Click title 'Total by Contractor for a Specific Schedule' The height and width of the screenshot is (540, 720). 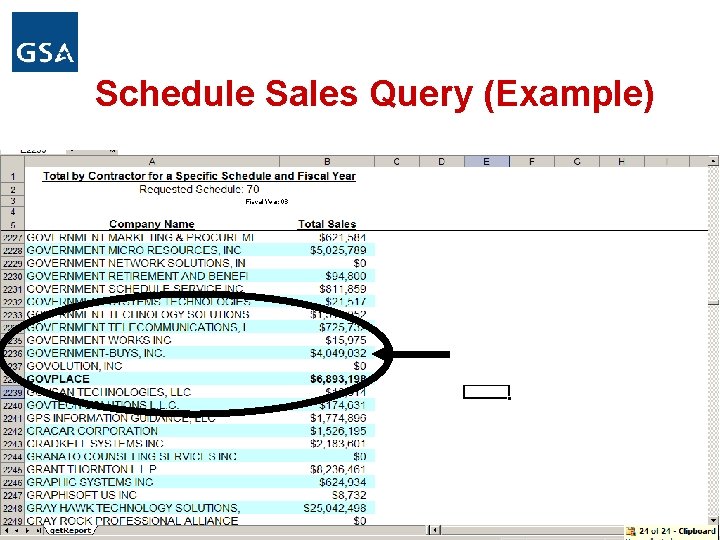point(199,176)
